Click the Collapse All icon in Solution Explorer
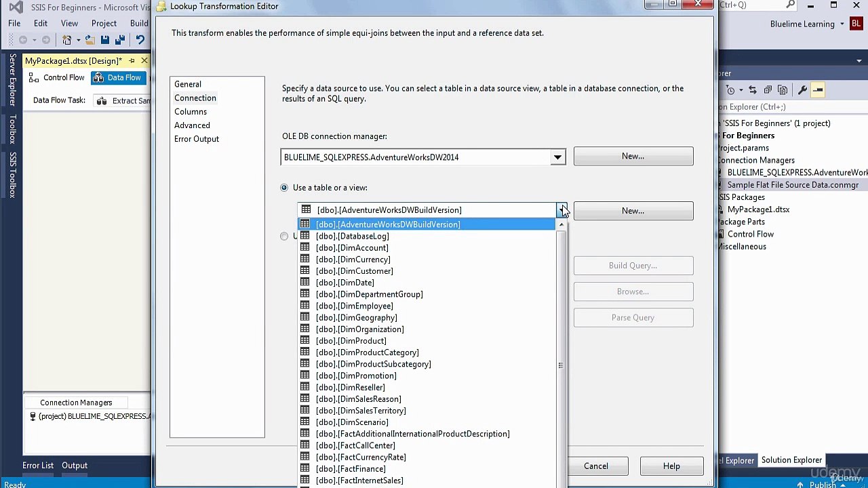Viewport: 868px width, 488px height. pos(768,90)
